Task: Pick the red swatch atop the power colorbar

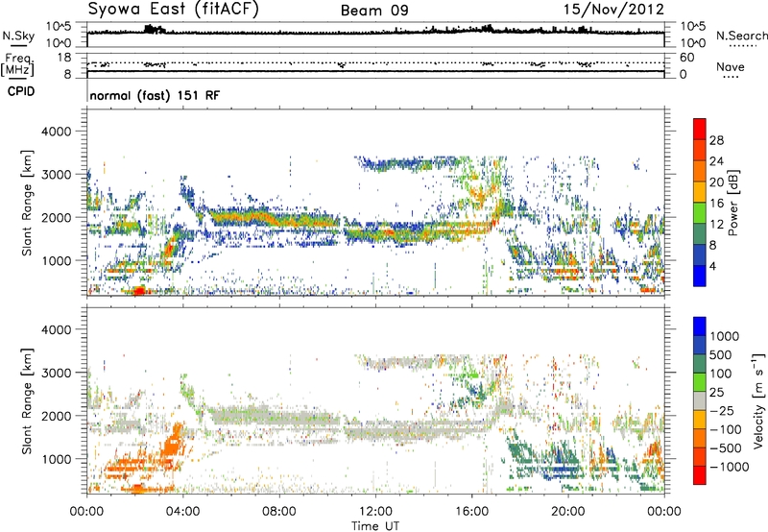Action: click(700, 129)
